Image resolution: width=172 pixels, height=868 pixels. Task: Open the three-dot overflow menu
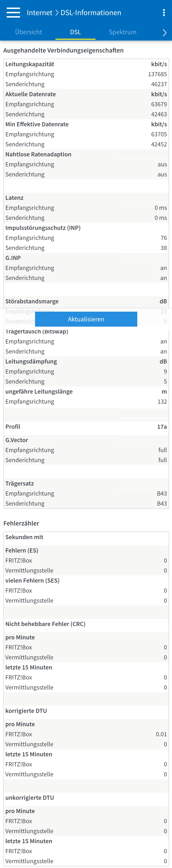tap(164, 13)
